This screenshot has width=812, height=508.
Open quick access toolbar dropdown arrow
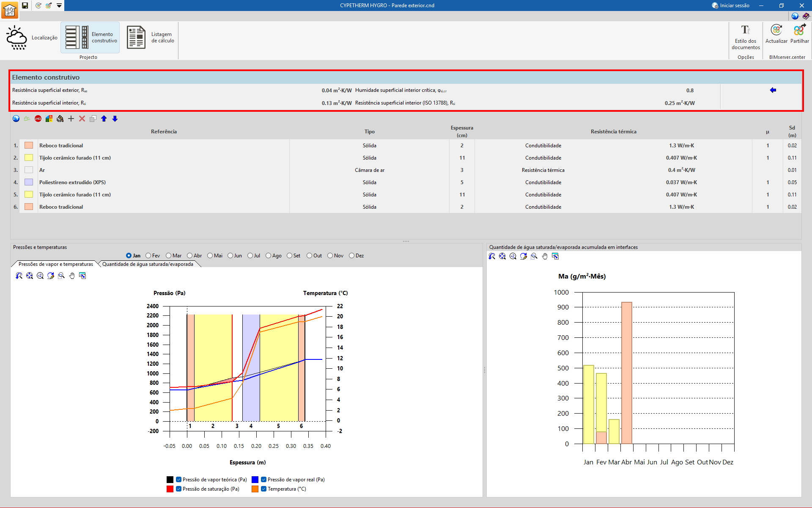[x=59, y=6]
